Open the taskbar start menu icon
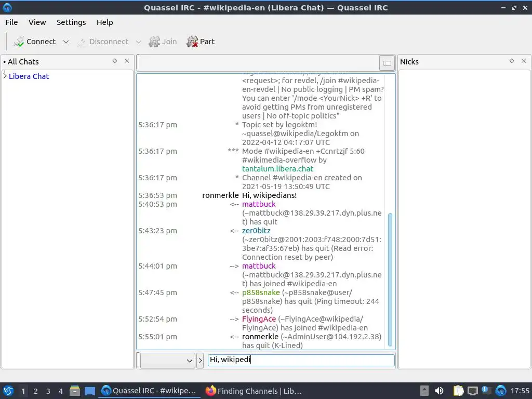The height and width of the screenshot is (399, 532). [8, 391]
